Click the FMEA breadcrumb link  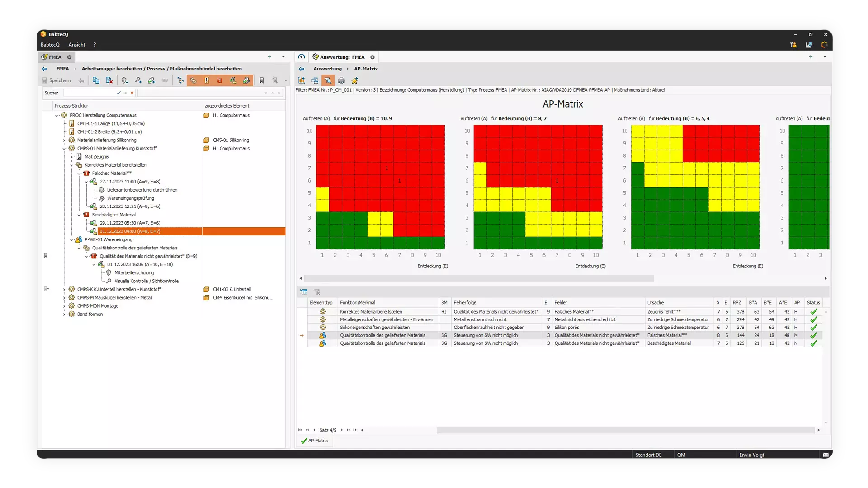(63, 69)
